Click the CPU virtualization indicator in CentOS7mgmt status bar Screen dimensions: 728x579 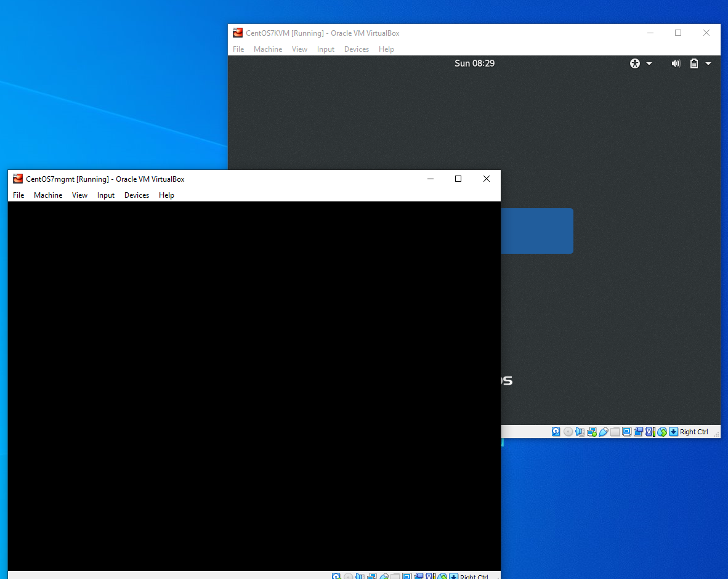[x=431, y=576]
